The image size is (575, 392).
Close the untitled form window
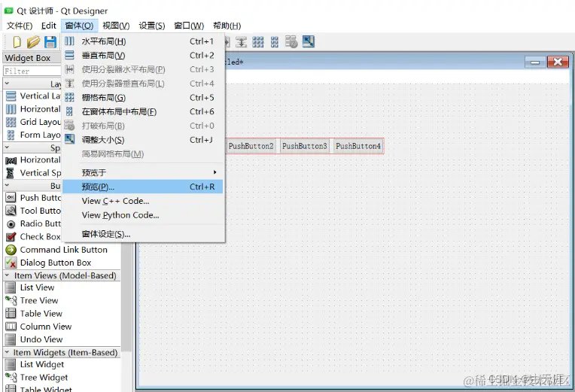point(558,62)
